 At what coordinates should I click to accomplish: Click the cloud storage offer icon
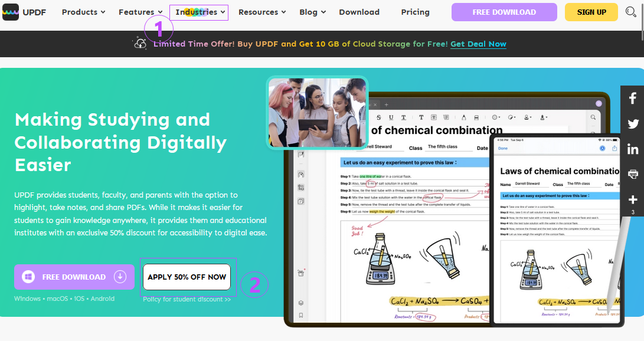coord(140,44)
